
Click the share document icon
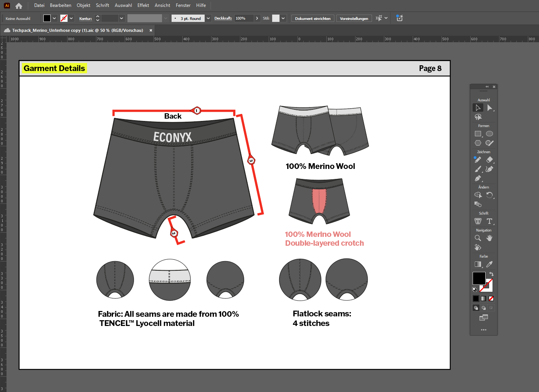point(400,18)
